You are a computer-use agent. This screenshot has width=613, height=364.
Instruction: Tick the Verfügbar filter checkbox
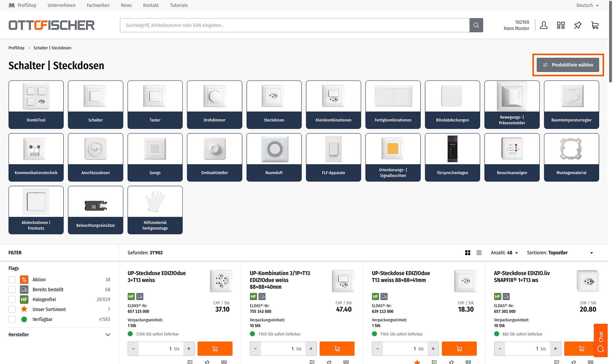(12, 319)
